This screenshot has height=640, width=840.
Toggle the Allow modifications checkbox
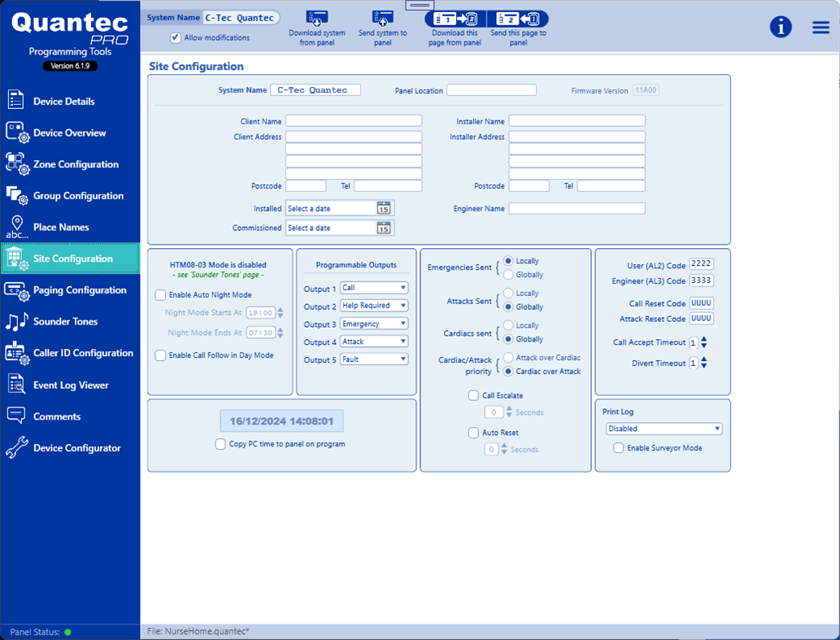click(176, 37)
